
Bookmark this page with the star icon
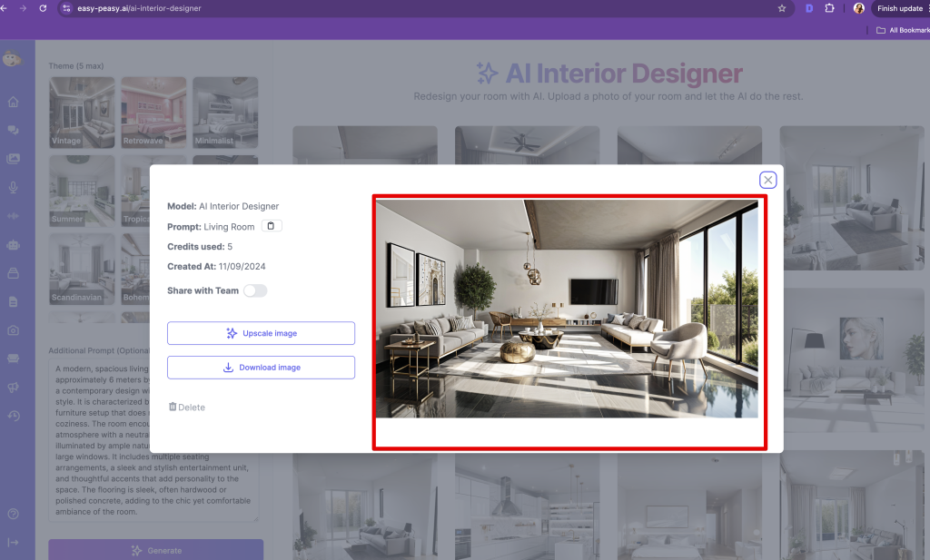point(782,8)
